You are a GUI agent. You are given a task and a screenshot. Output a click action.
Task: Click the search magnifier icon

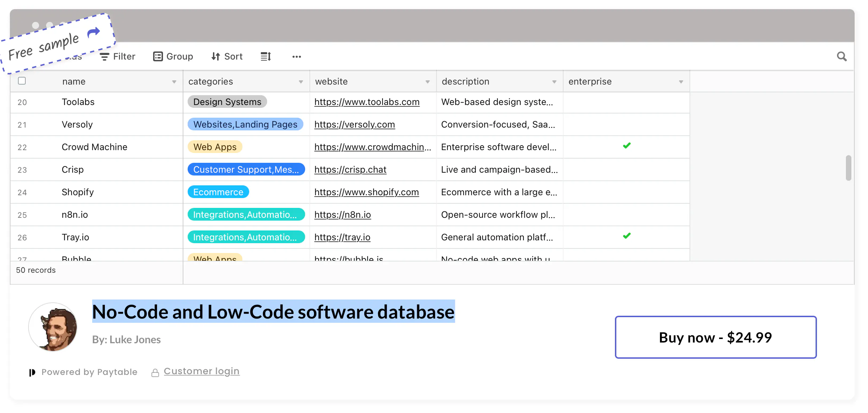842,56
